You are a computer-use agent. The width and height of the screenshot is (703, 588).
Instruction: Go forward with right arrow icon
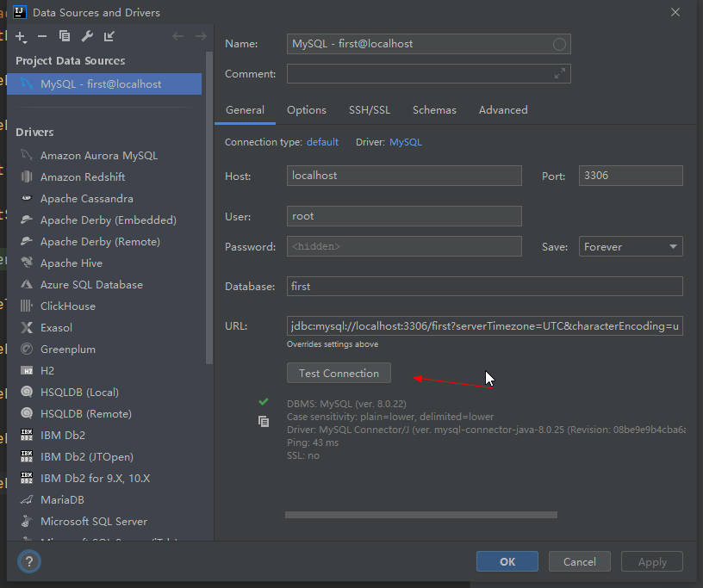click(x=201, y=36)
